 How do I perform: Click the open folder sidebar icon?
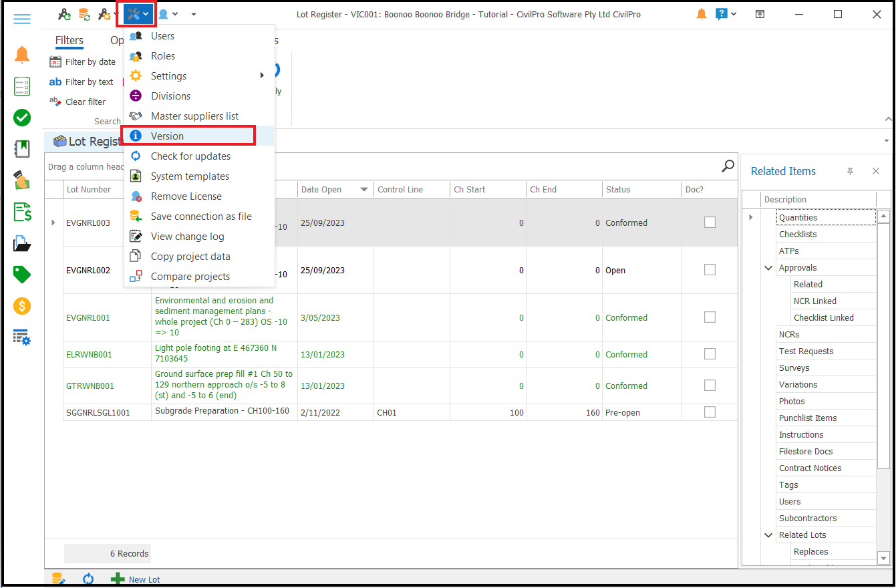pyautogui.click(x=22, y=243)
